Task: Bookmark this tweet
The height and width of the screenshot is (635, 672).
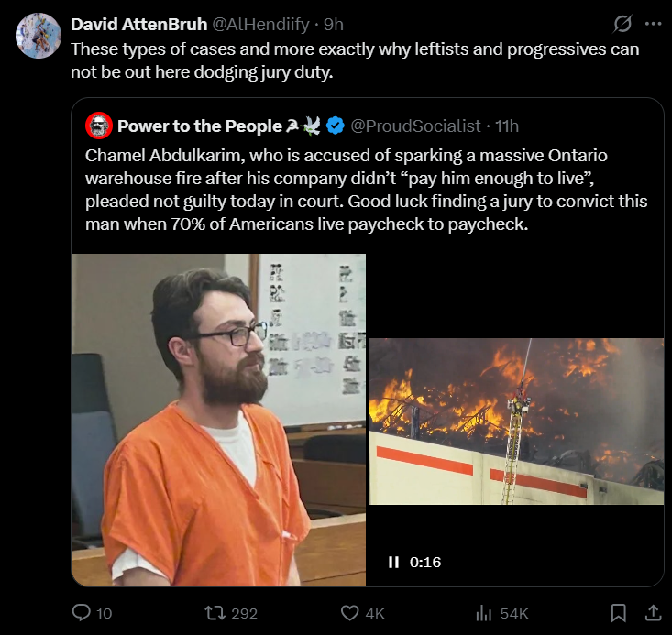Action: (619, 613)
